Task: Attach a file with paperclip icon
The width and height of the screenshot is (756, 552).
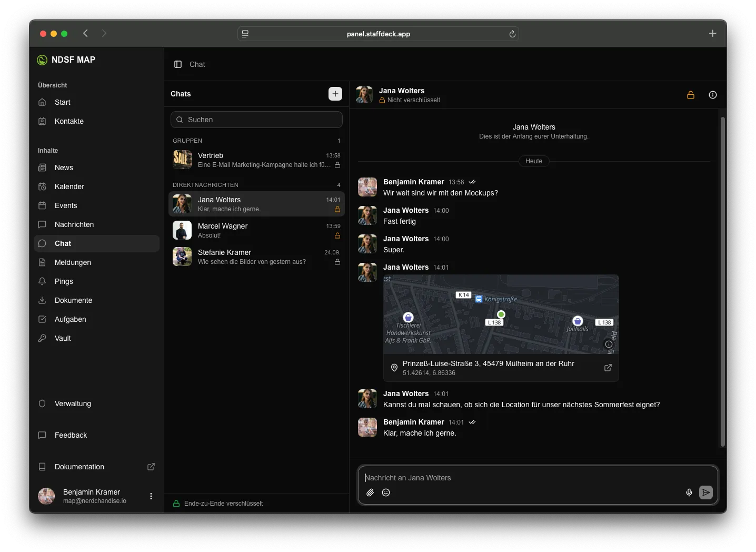Action: (370, 492)
